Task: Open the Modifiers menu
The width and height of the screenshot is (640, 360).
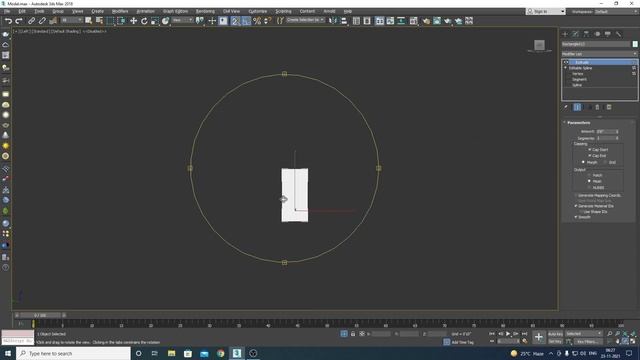Action: [120, 11]
